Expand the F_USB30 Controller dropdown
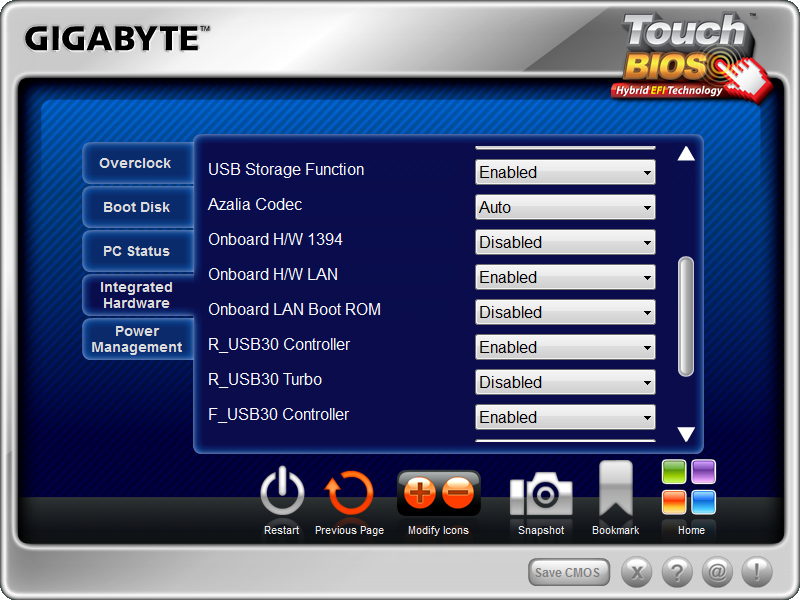This screenshot has height=600, width=800. [565, 417]
